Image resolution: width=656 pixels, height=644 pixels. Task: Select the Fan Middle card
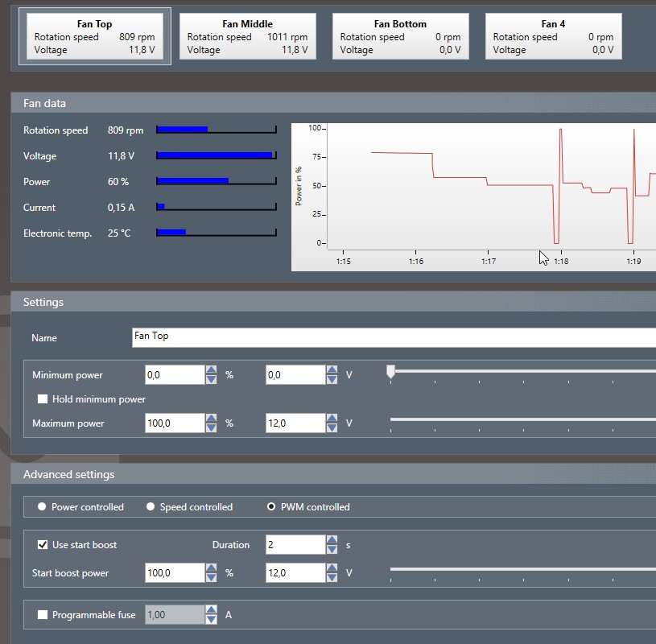pos(248,36)
